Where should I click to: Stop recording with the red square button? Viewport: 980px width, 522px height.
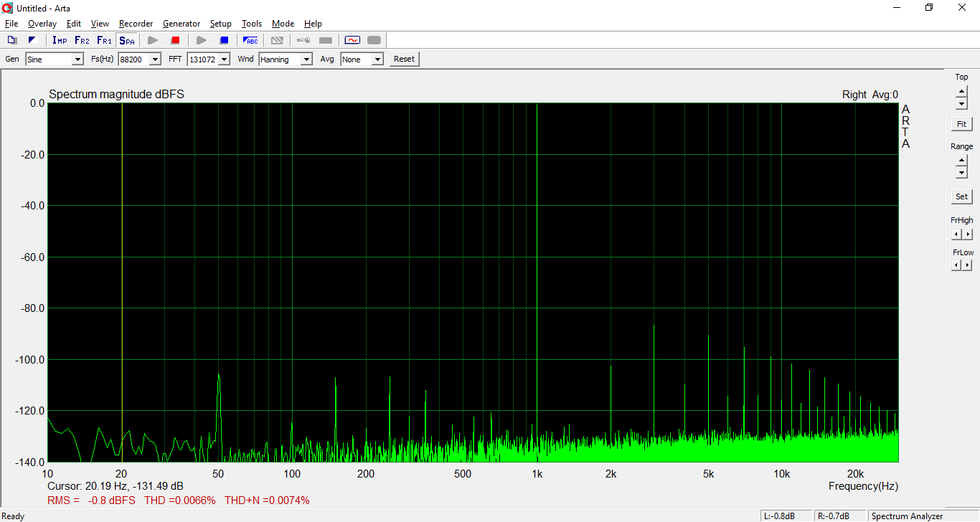click(175, 40)
